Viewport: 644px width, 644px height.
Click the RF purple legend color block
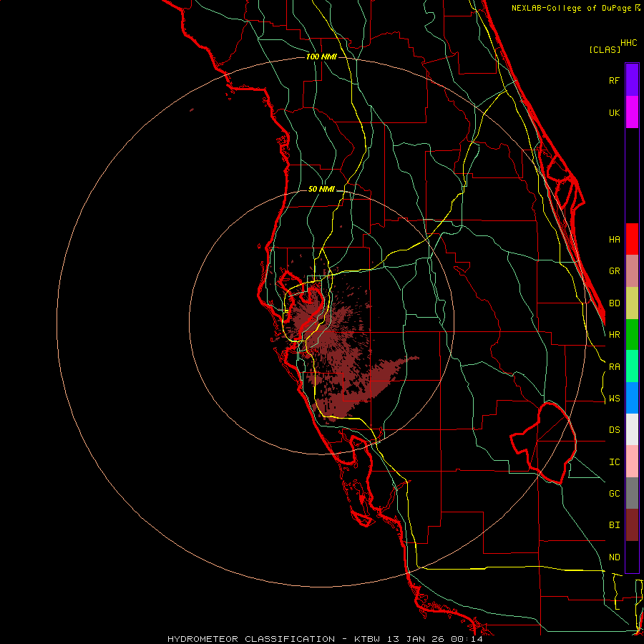coord(632,80)
